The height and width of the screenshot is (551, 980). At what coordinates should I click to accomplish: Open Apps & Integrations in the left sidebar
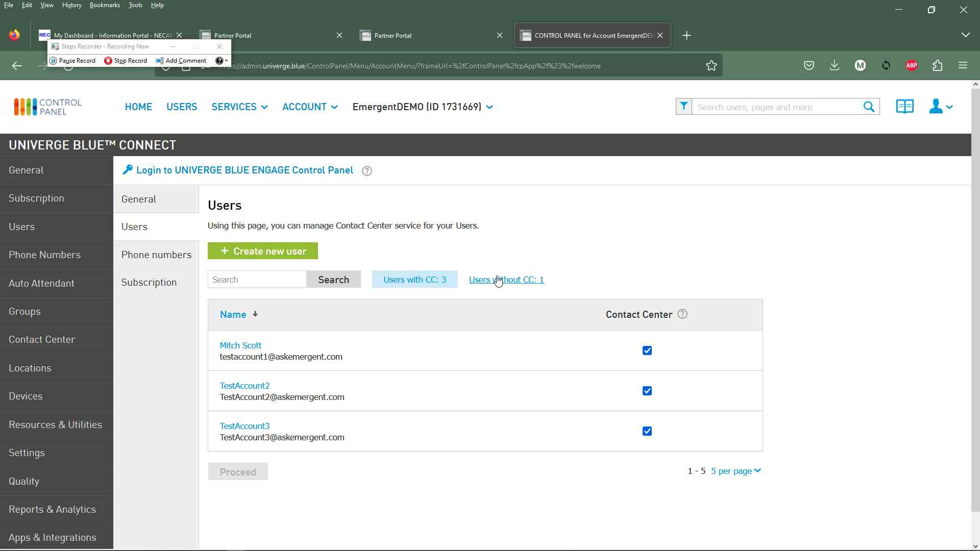click(56, 537)
